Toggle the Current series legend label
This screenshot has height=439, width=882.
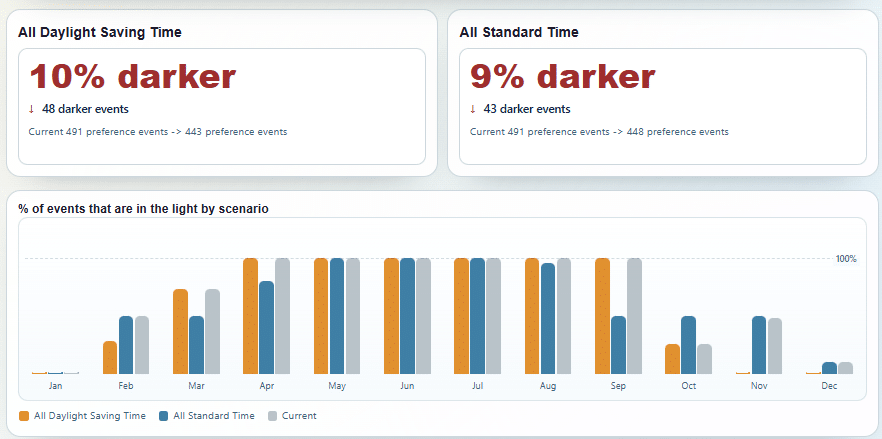[299, 416]
